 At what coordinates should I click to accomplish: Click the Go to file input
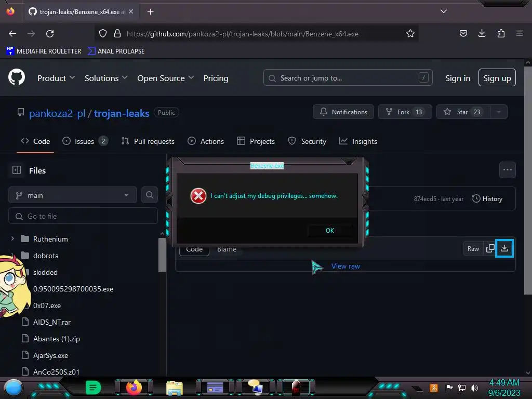[x=83, y=216]
